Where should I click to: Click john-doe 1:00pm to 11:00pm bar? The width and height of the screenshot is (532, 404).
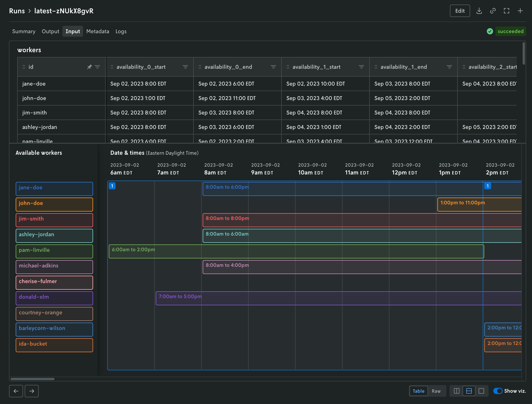pyautogui.click(x=479, y=204)
